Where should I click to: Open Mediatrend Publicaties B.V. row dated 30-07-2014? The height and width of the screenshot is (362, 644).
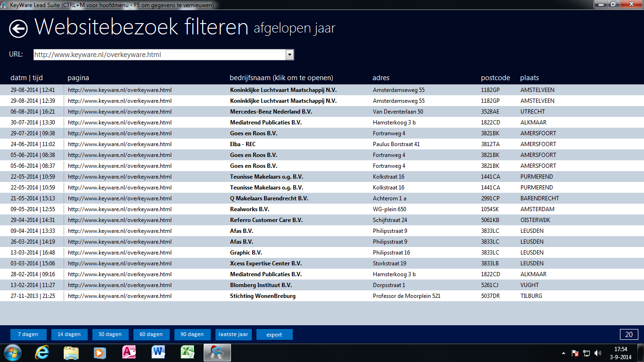(266, 123)
